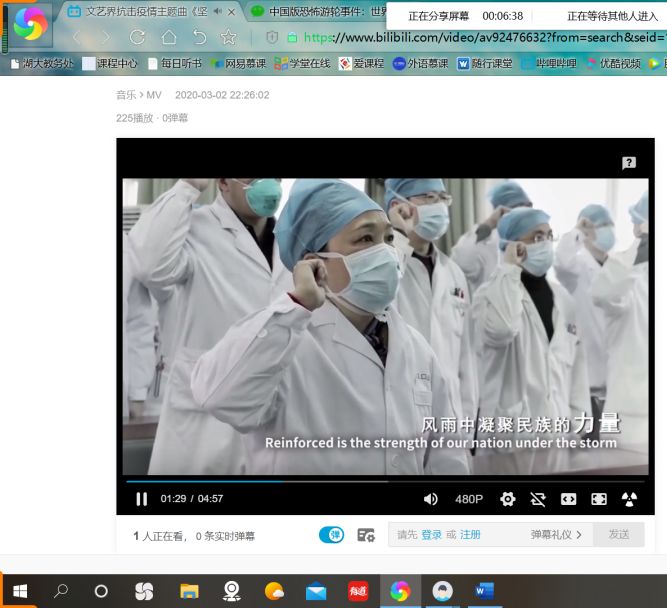Click the 正在分享屏幕 sharing status

(439, 16)
